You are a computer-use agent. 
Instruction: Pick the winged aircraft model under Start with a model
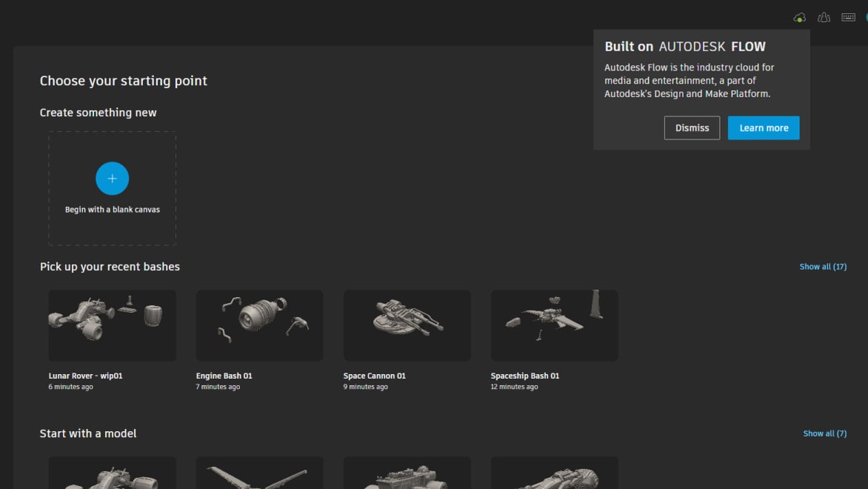click(x=260, y=473)
